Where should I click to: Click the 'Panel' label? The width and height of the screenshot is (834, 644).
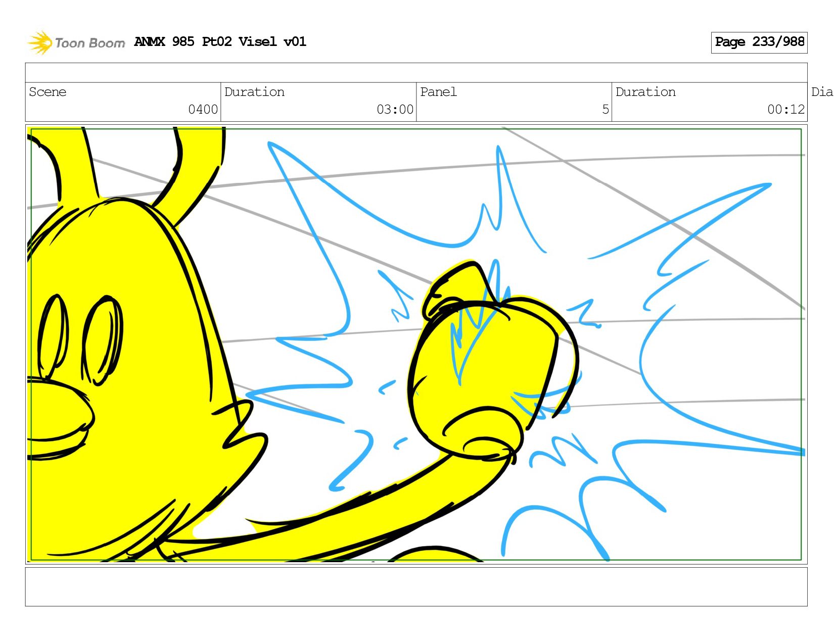coord(438,92)
